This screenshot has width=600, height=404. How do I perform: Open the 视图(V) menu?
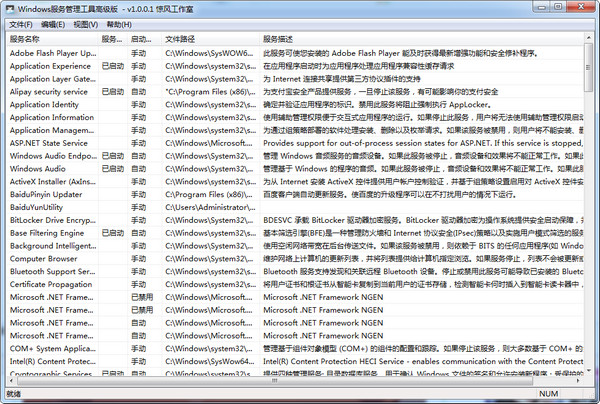(x=86, y=25)
